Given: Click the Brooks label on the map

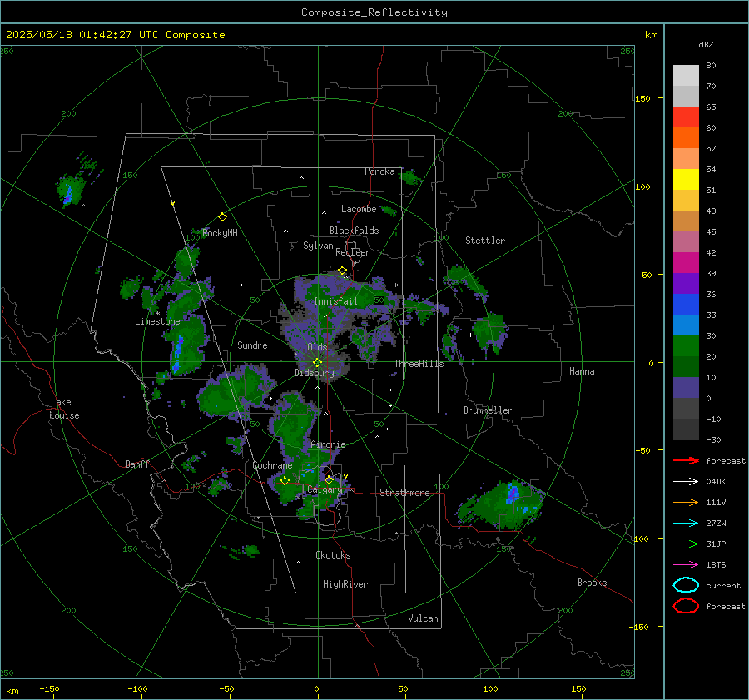Looking at the screenshot, I should 592,583.
